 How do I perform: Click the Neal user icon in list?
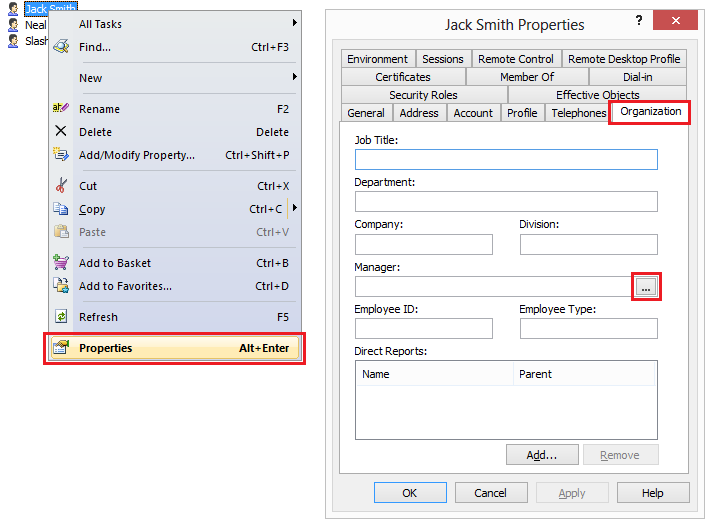coord(13,25)
